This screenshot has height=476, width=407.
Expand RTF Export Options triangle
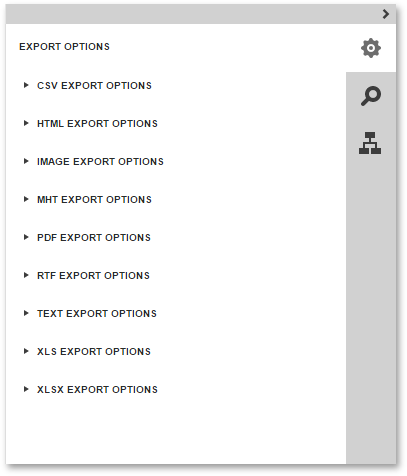[x=26, y=275]
